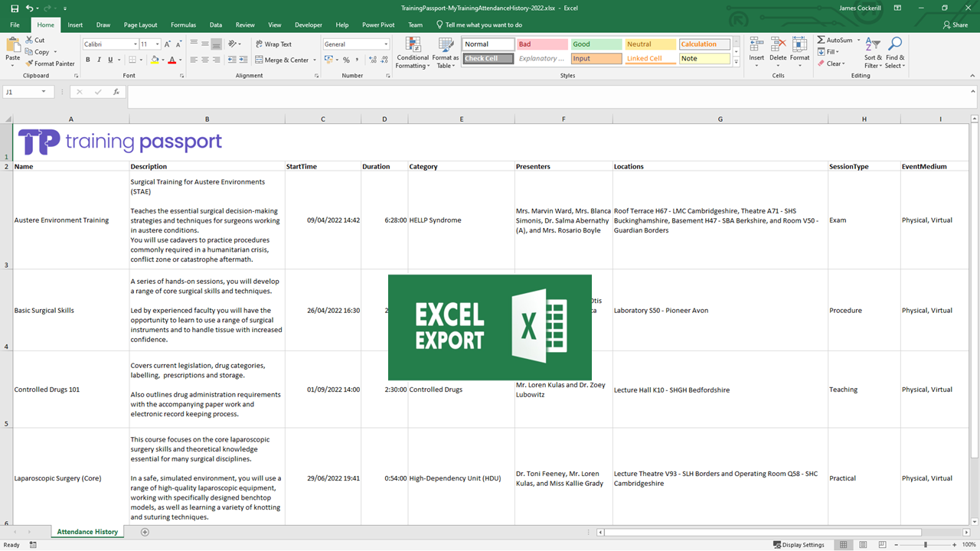Screen dimensions: 980x551
Task: Apply comma style format
Action: pyautogui.click(x=357, y=60)
